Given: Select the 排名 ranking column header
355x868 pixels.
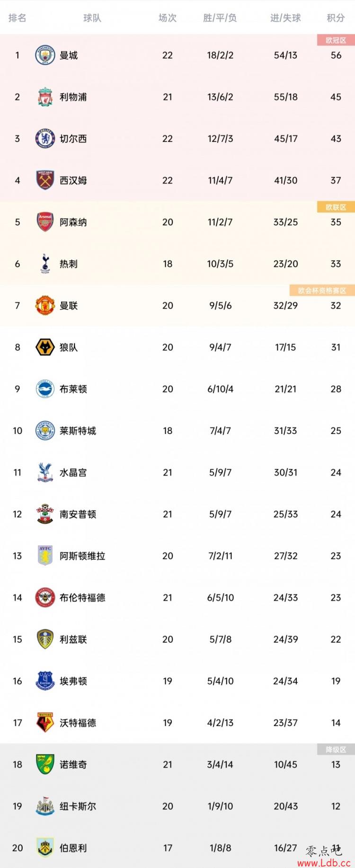Looking at the screenshot, I should (x=18, y=18).
